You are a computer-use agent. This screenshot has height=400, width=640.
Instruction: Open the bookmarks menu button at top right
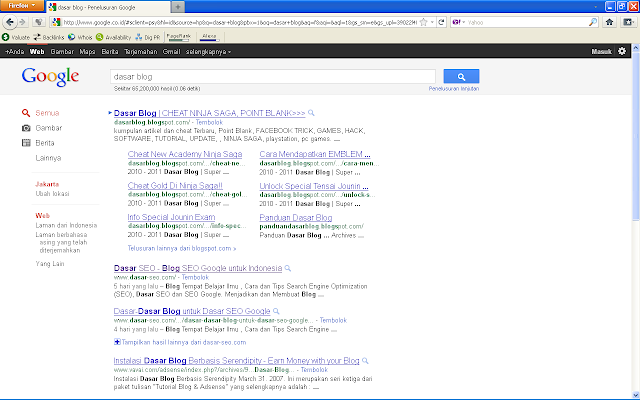629,22
